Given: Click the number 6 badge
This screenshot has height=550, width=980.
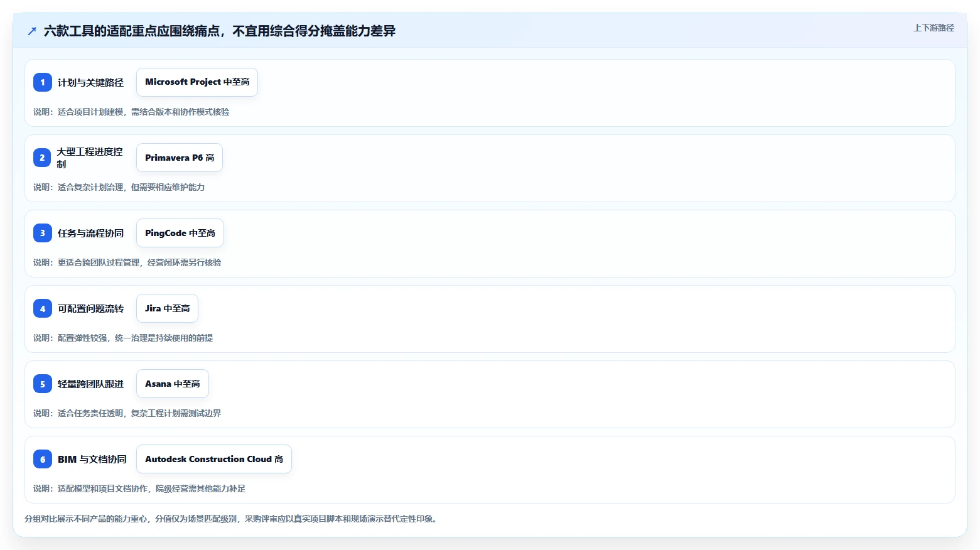Looking at the screenshot, I should pos(43,459).
